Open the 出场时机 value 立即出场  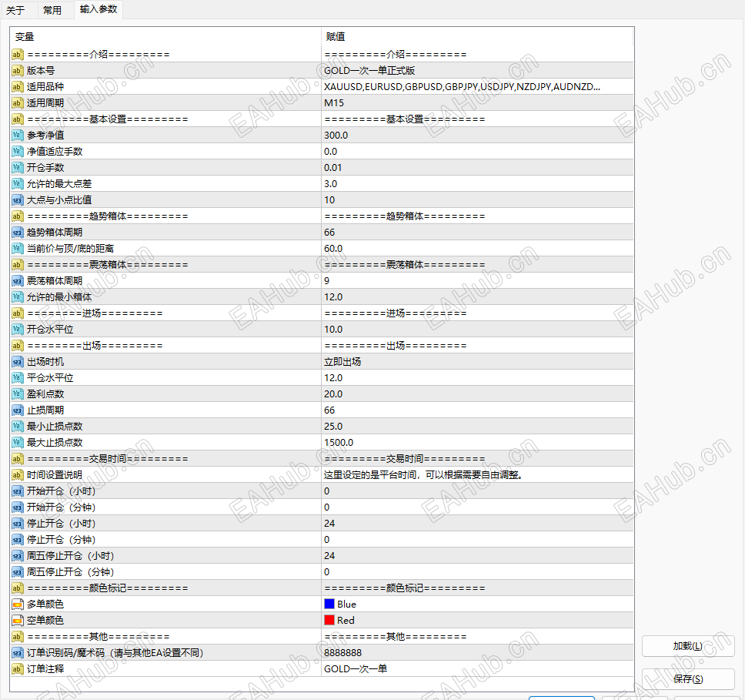[x=342, y=361]
